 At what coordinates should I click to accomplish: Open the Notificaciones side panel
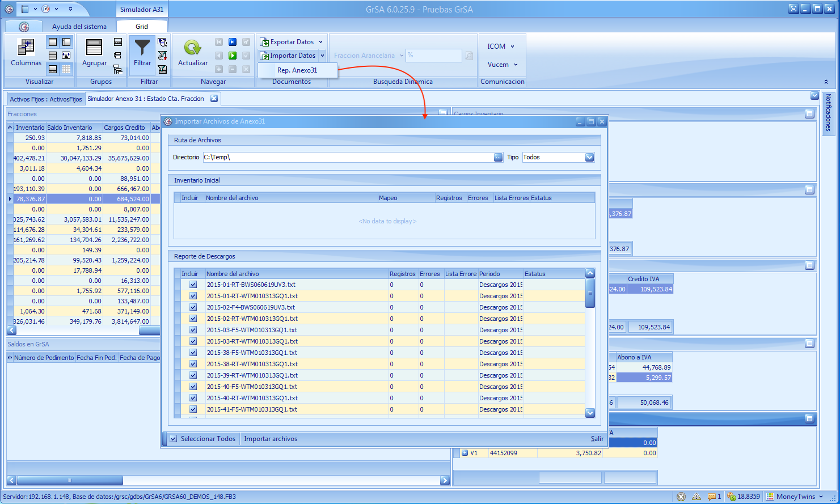[x=828, y=113]
